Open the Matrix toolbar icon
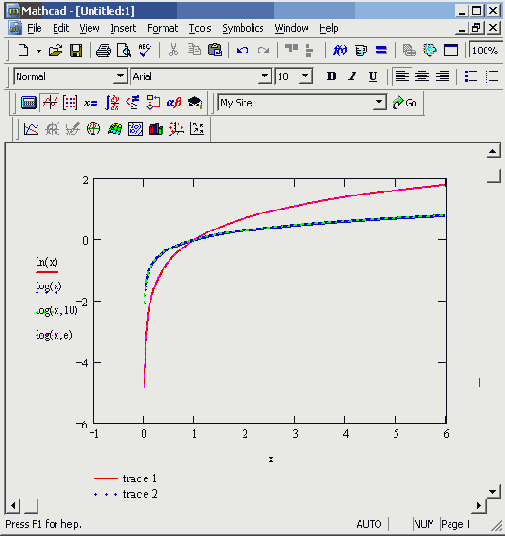The width and height of the screenshot is (505, 536). (70, 103)
